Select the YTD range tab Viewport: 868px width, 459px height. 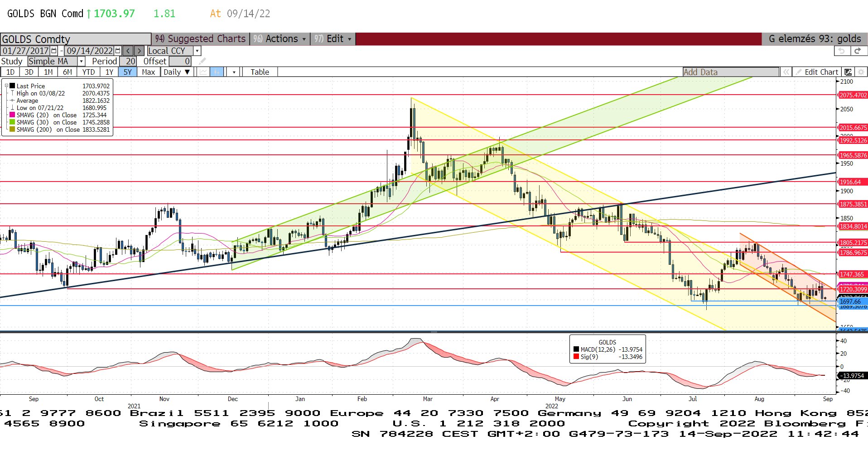88,72
